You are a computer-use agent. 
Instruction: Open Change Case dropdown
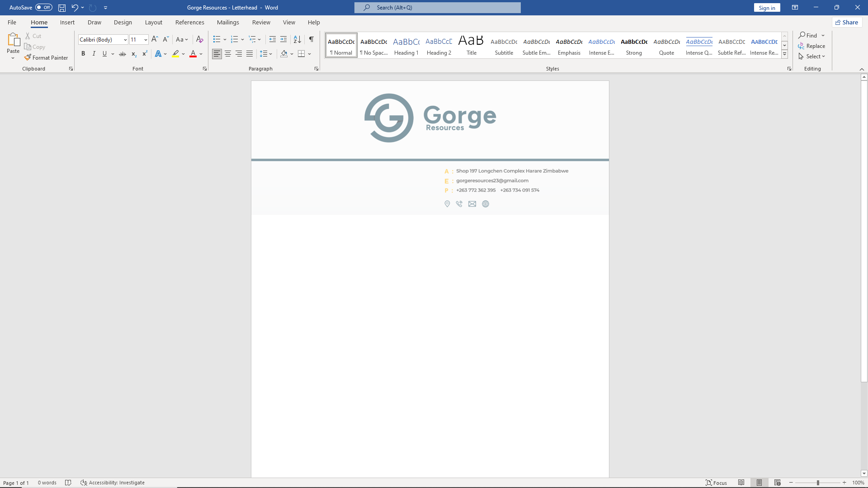[x=182, y=39]
